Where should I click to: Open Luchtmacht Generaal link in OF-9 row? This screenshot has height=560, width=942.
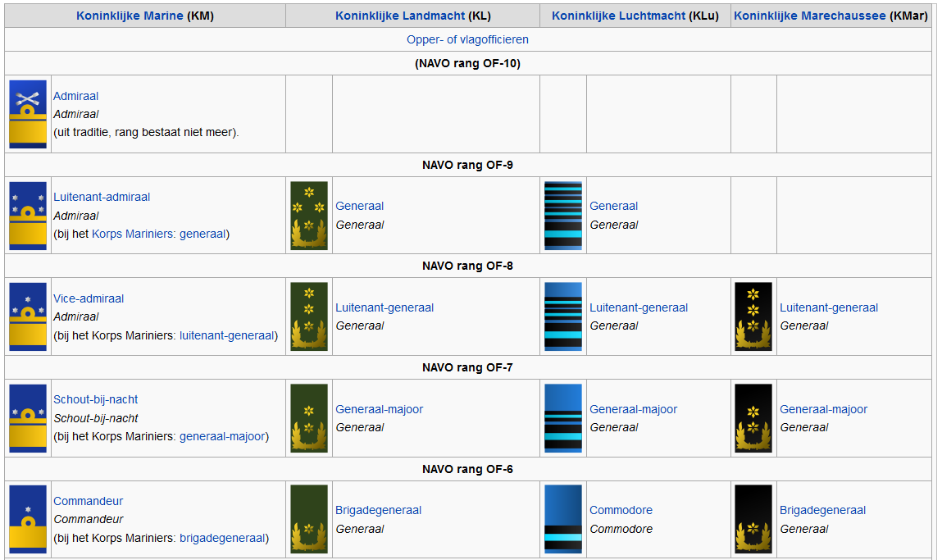click(x=613, y=206)
